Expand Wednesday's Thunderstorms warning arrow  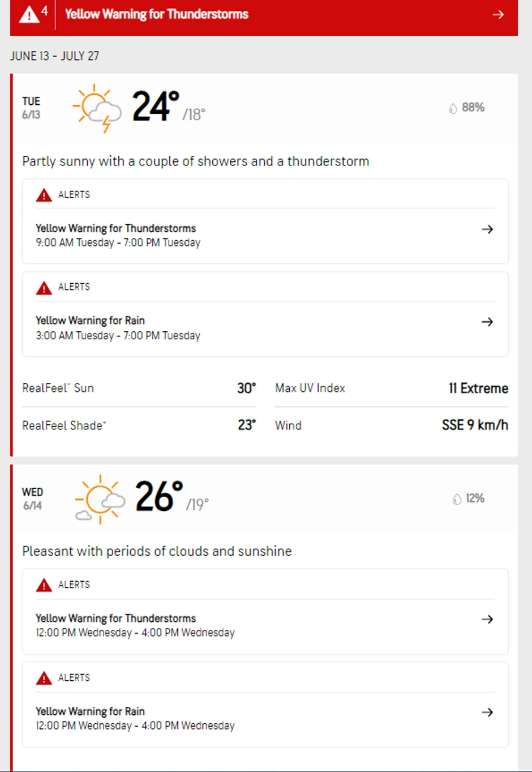click(487, 619)
